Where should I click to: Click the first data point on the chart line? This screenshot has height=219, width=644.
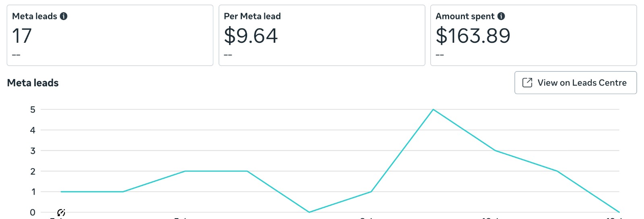61,192
